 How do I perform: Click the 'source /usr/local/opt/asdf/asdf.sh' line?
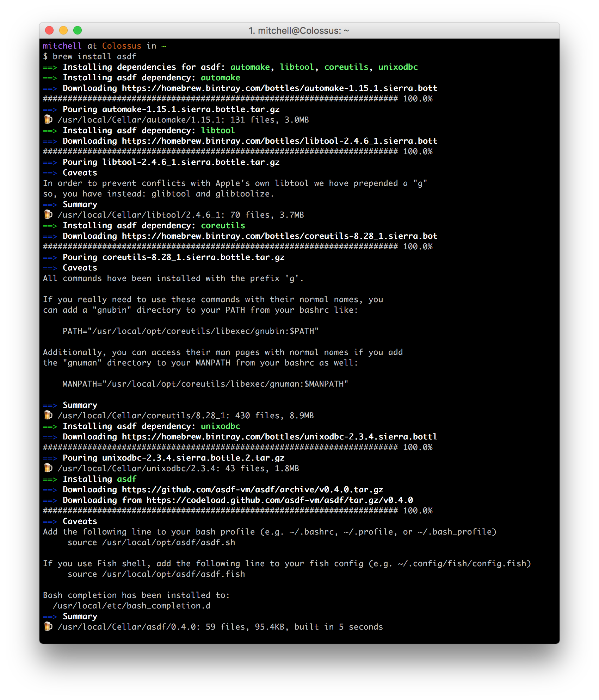point(152,542)
